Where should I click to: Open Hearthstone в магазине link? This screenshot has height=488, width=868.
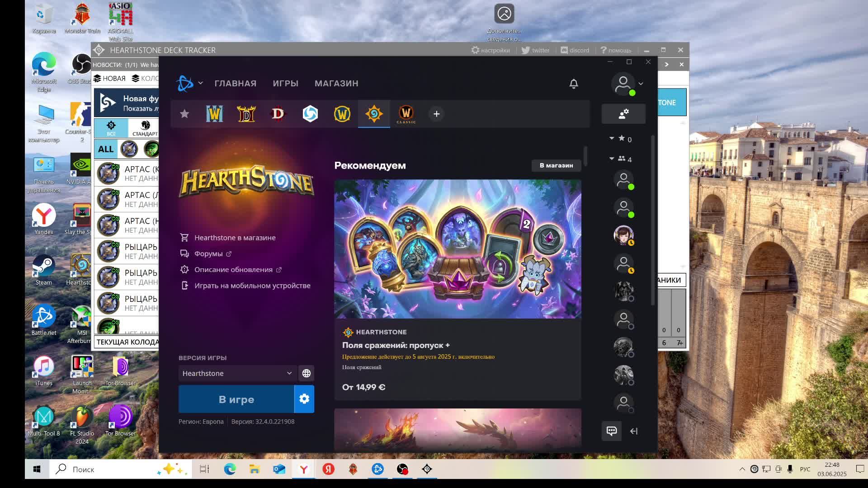pyautogui.click(x=235, y=238)
